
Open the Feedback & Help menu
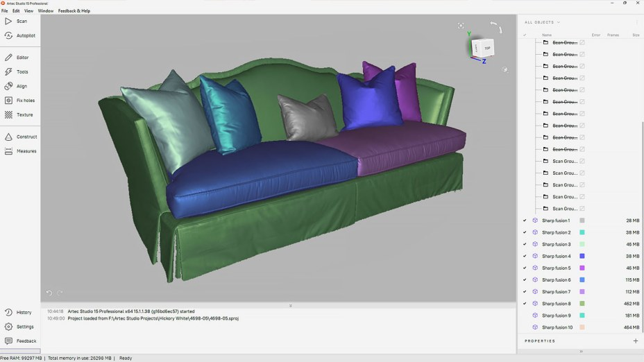(x=74, y=11)
